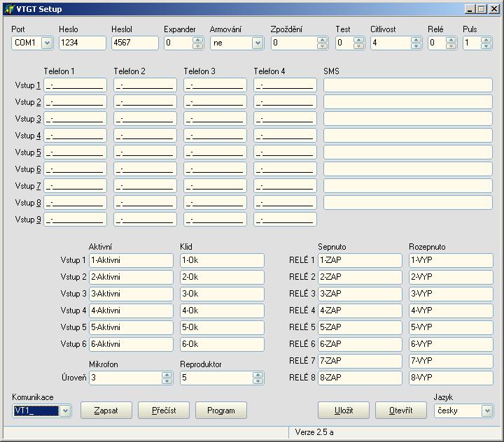Click the SMS field for Vstup 1
Viewport: 504px width, 442px height.
[x=408, y=85]
